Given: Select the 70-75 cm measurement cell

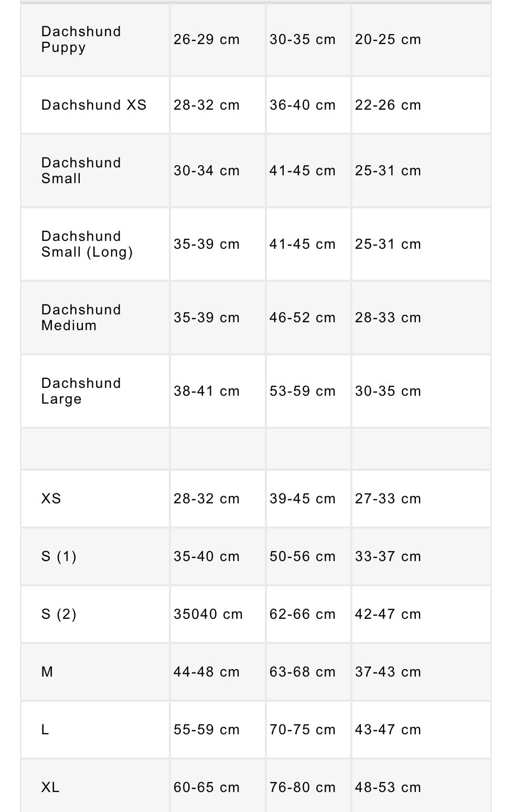Looking at the screenshot, I should click(x=303, y=730).
